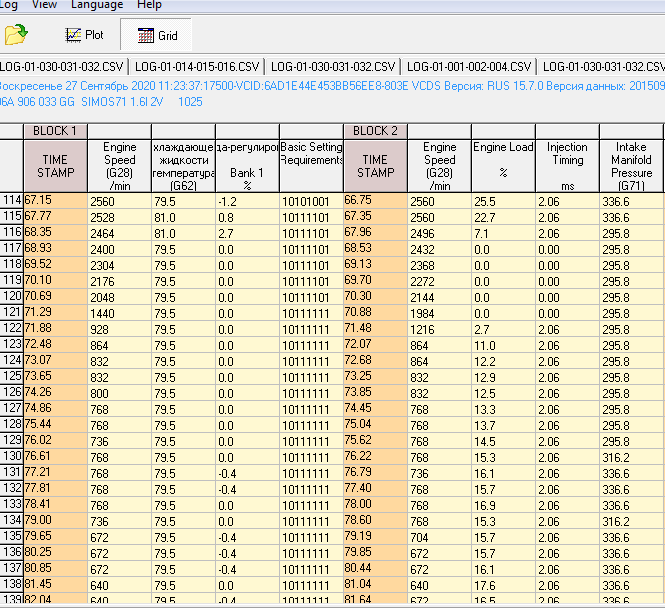The height and width of the screenshot is (608, 665).
Task: Click time stamp cell 74.26
Action: pos(56,392)
